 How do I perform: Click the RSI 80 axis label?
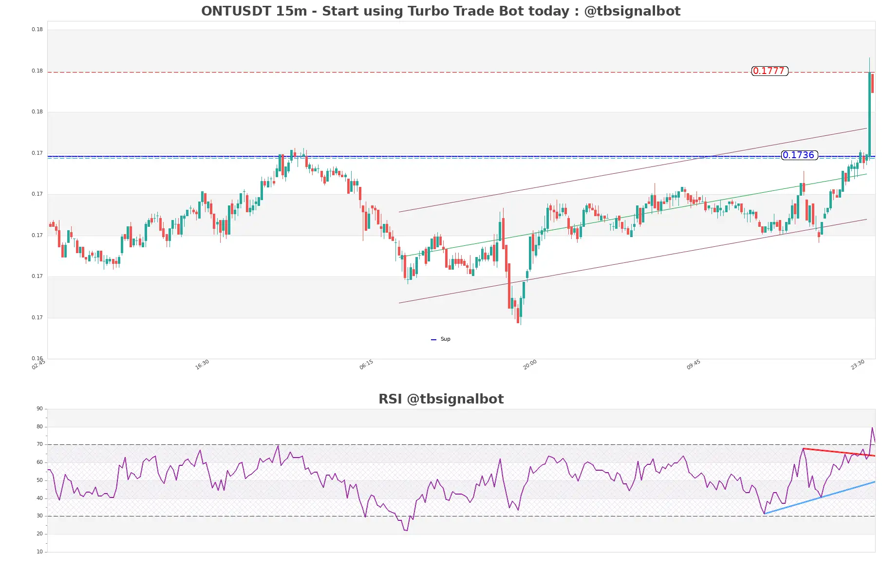click(x=39, y=427)
